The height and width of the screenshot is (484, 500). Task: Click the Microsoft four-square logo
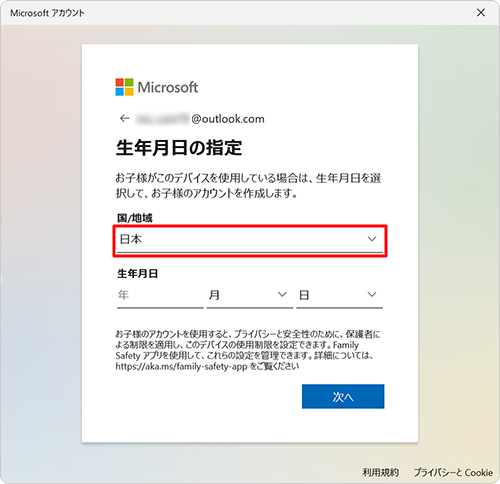pyautogui.click(x=124, y=87)
